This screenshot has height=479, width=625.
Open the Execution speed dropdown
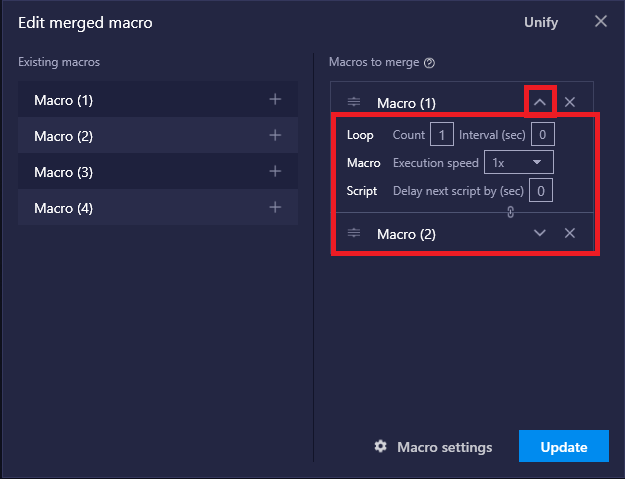click(519, 162)
